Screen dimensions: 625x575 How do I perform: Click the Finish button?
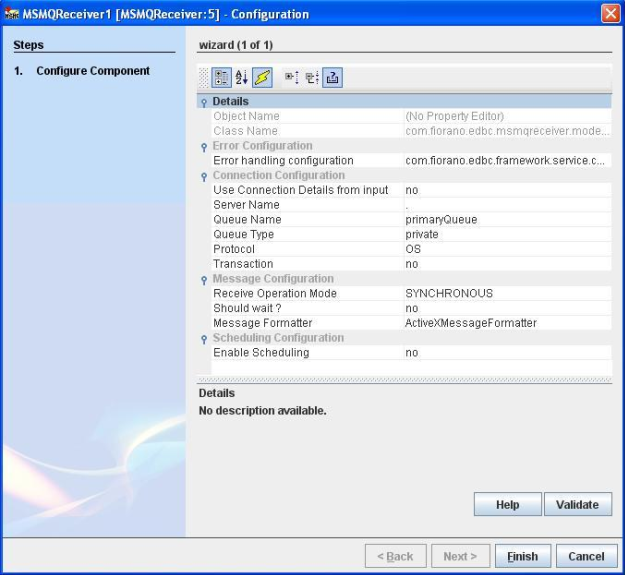click(x=523, y=556)
